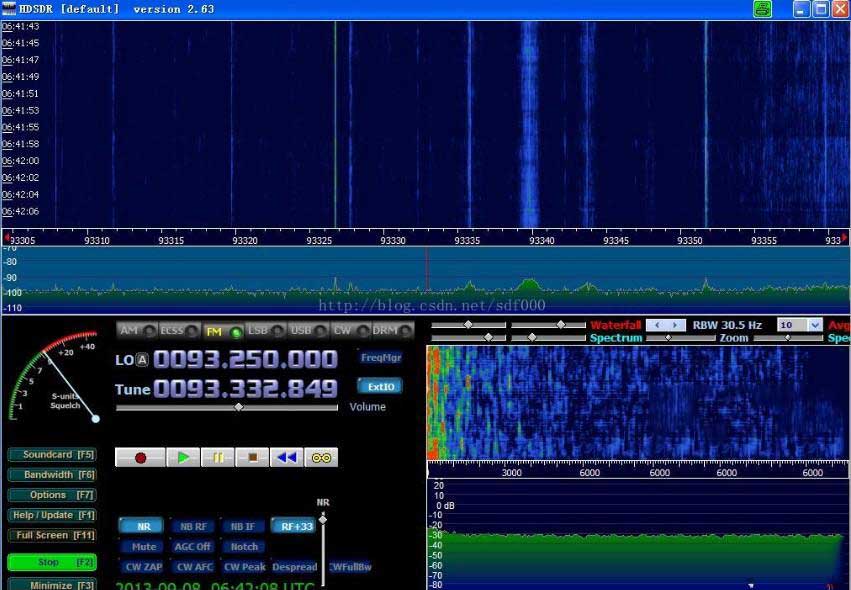Select CW demodulation mode
The width and height of the screenshot is (851, 590).
[x=351, y=331]
